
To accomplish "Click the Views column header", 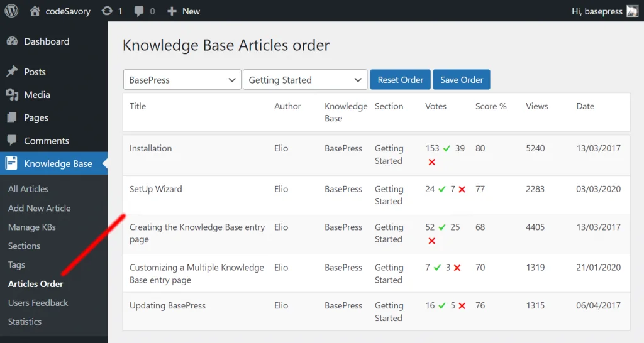I will point(537,106).
